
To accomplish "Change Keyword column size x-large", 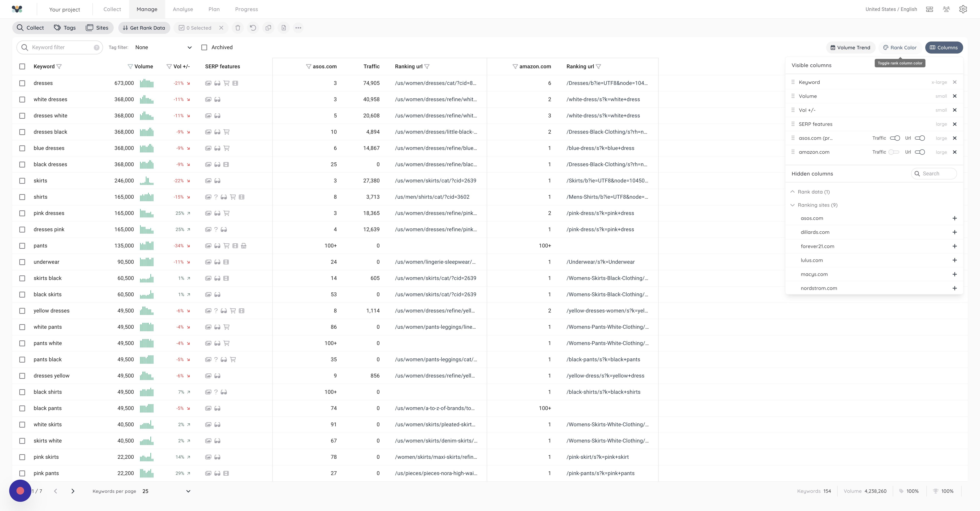I will point(939,82).
